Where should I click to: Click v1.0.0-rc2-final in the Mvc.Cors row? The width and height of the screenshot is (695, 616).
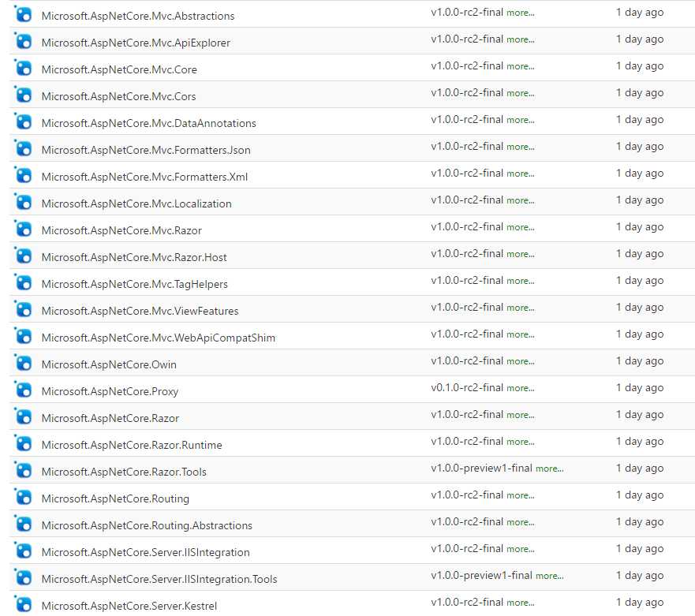click(x=467, y=92)
